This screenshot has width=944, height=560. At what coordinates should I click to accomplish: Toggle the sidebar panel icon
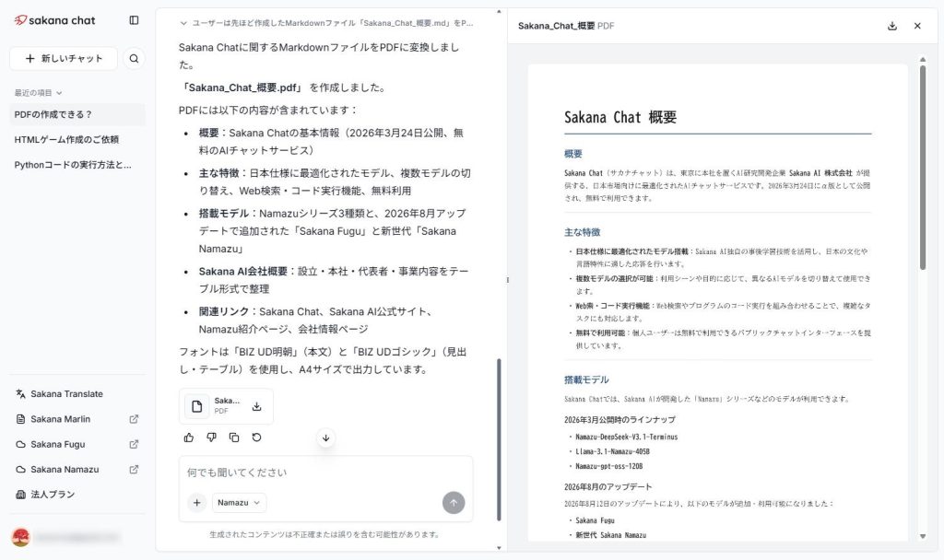(134, 20)
